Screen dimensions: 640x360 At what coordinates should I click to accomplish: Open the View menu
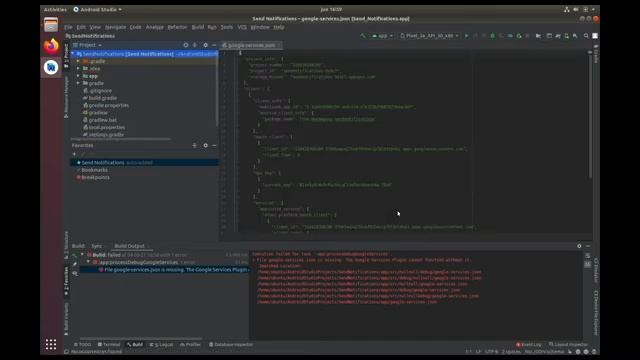point(95,27)
